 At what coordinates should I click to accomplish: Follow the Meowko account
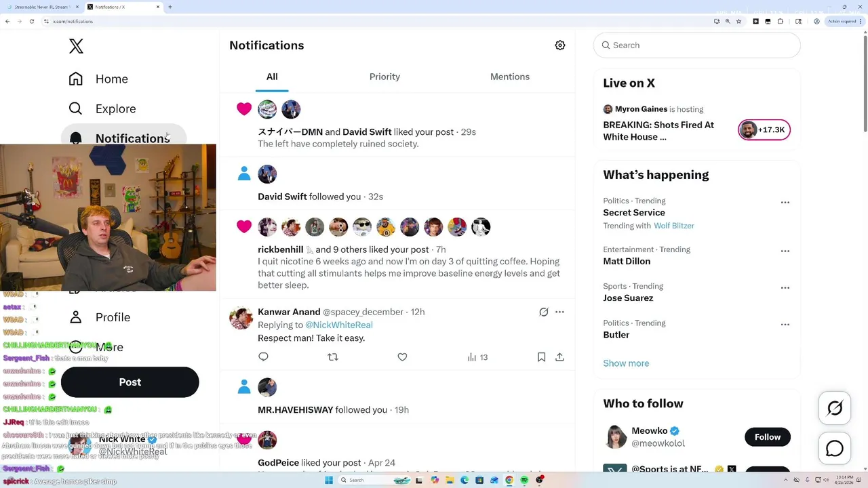pyautogui.click(x=768, y=437)
